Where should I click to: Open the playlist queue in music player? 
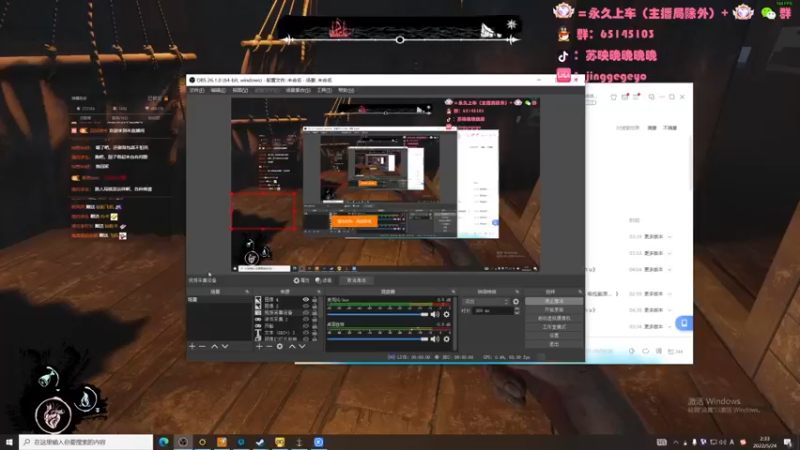(x=675, y=351)
